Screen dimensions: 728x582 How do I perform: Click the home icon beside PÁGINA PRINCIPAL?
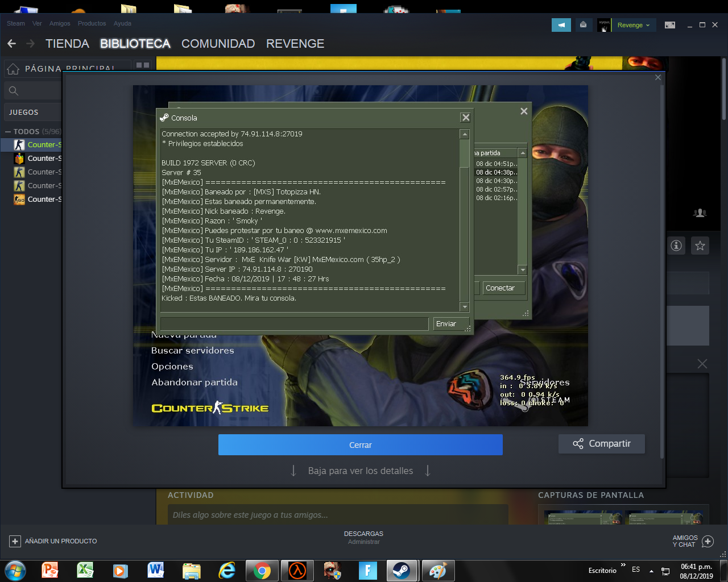(13, 69)
